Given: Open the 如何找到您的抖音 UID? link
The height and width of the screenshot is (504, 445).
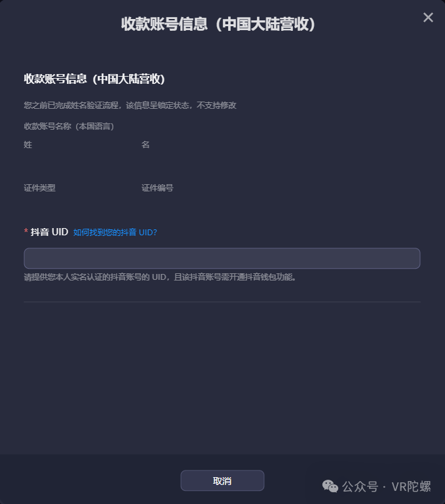Looking at the screenshot, I should click(x=115, y=232).
